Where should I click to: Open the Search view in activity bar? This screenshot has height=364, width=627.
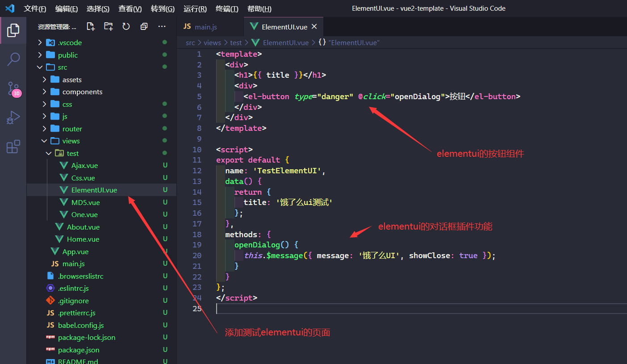coord(13,59)
